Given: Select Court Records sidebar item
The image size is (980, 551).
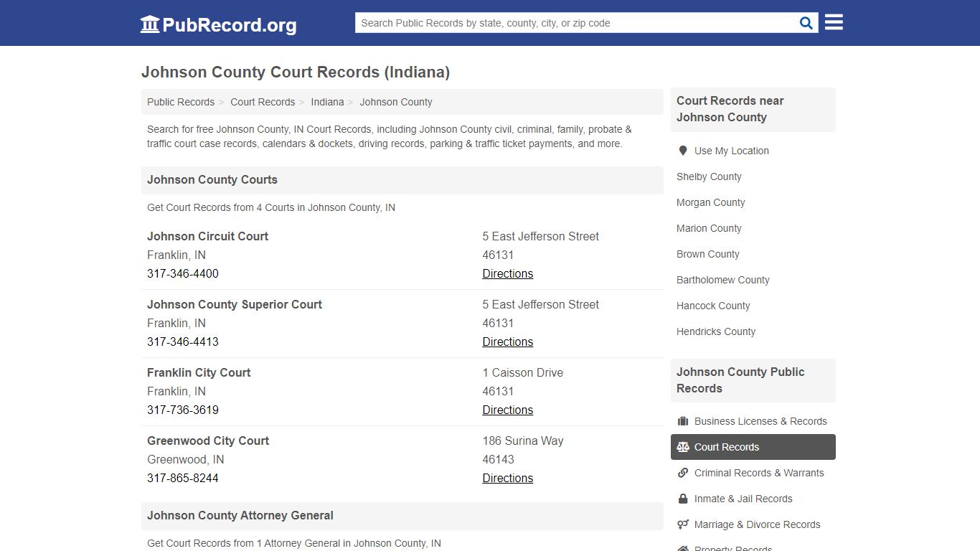Looking at the screenshot, I should coord(753,447).
